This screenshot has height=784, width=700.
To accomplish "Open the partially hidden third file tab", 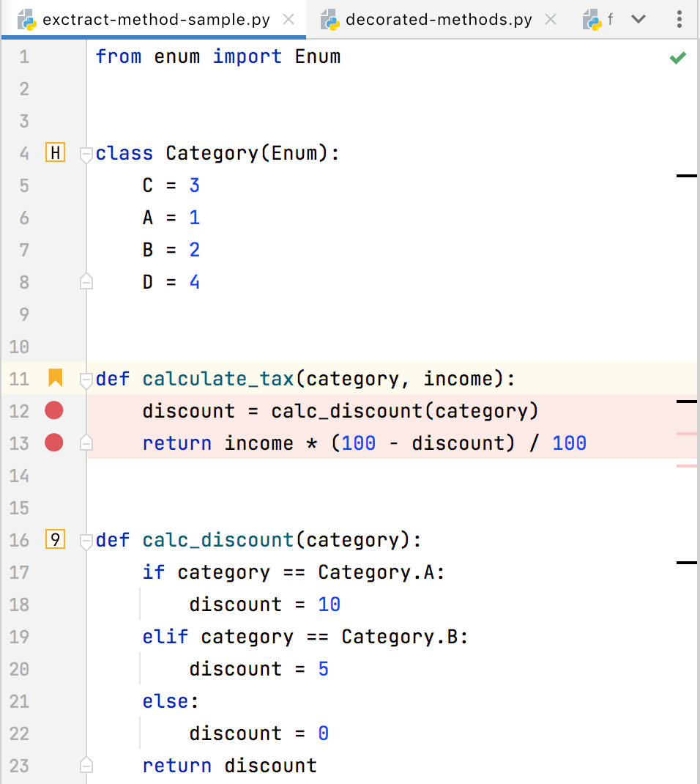I will click(597, 20).
